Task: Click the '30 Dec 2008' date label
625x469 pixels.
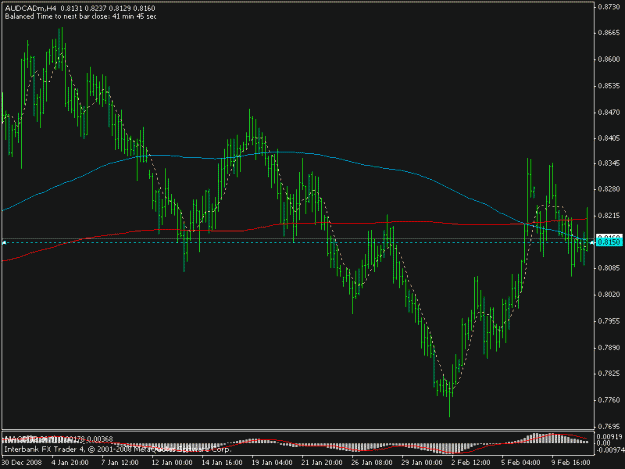Action: (22, 463)
